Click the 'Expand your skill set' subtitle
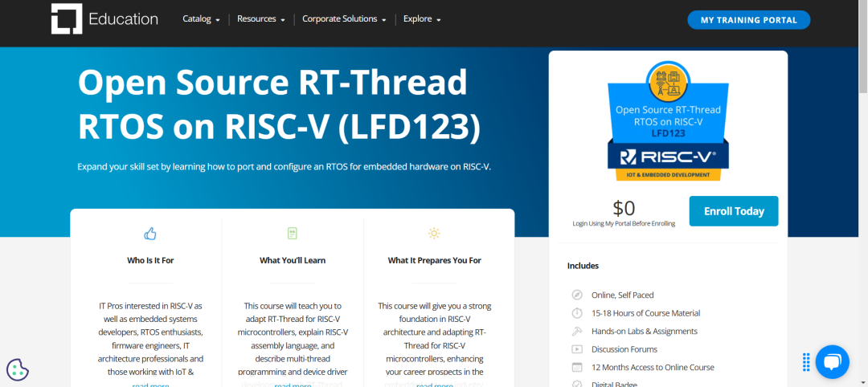The width and height of the screenshot is (868, 387). (x=284, y=166)
